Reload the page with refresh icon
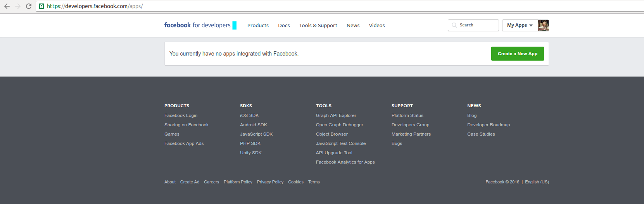644x204 pixels. coord(29,6)
